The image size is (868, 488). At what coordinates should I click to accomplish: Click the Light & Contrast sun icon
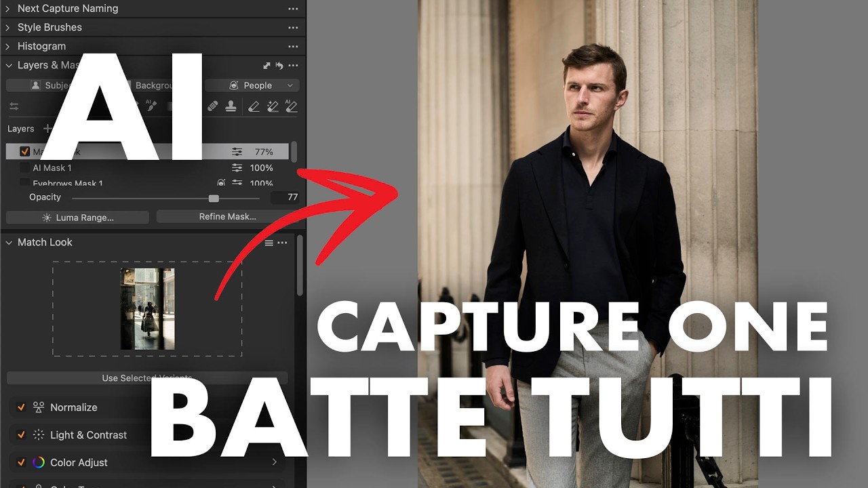[x=39, y=435]
